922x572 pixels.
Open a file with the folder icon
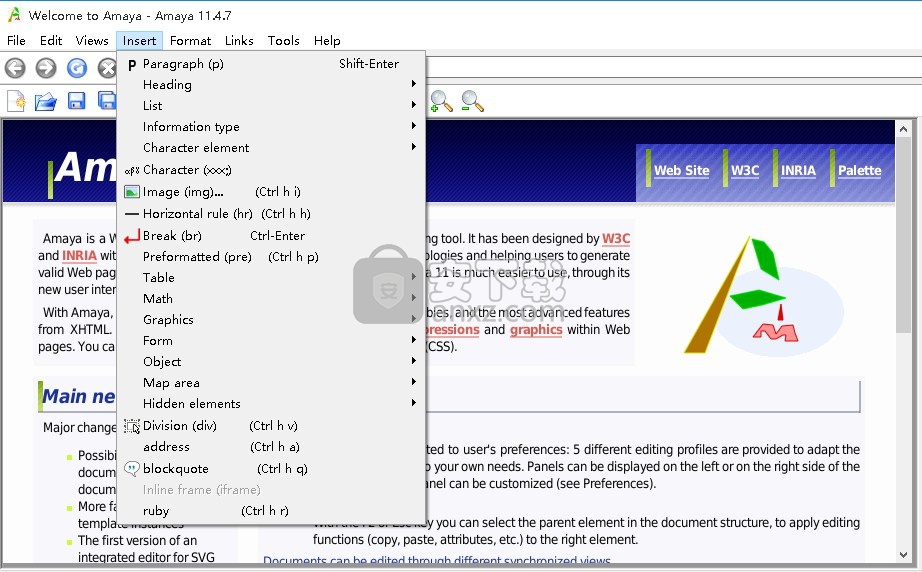point(46,101)
